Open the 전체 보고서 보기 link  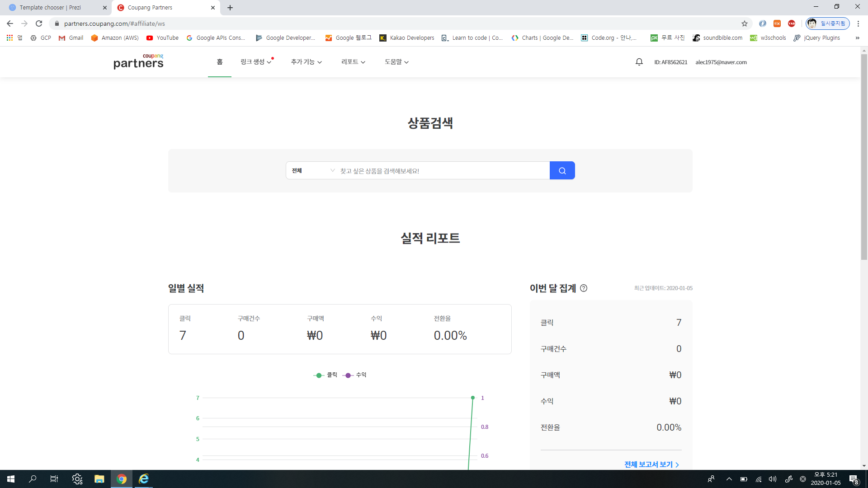[x=651, y=465]
